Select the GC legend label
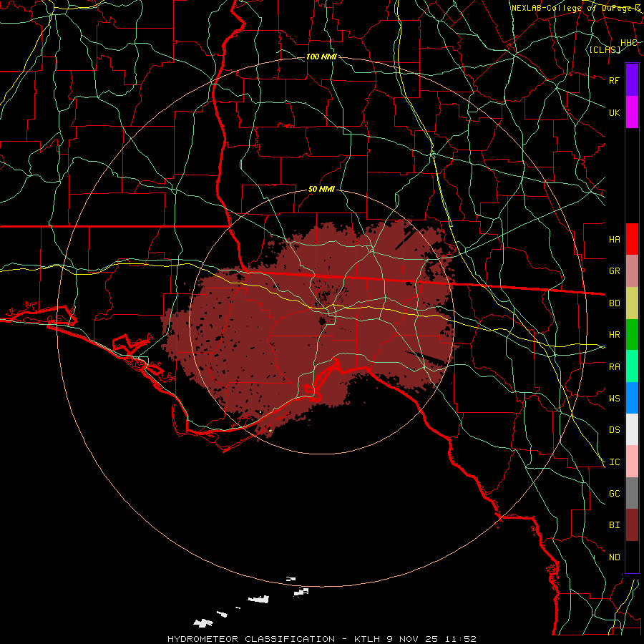Image resolution: width=644 pixels, height=644 pixels. 615,494
